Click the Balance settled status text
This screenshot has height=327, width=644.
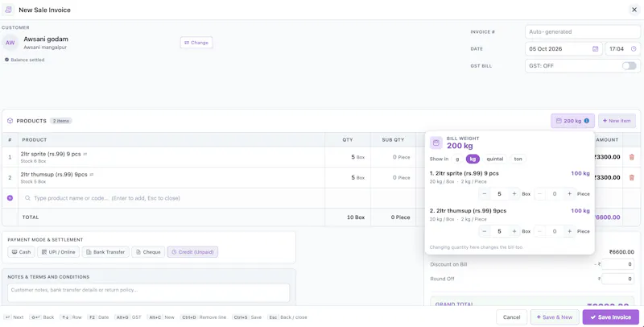point(27,60)
